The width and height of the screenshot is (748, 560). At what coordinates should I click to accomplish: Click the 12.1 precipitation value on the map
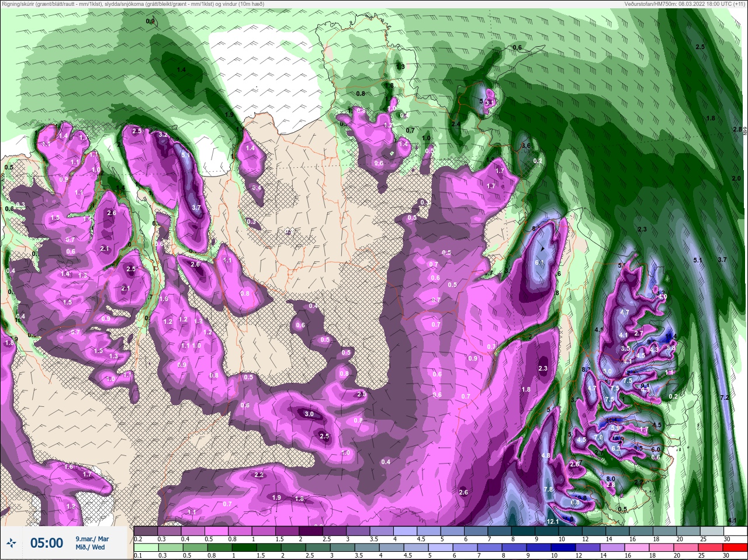coord(553,521)
